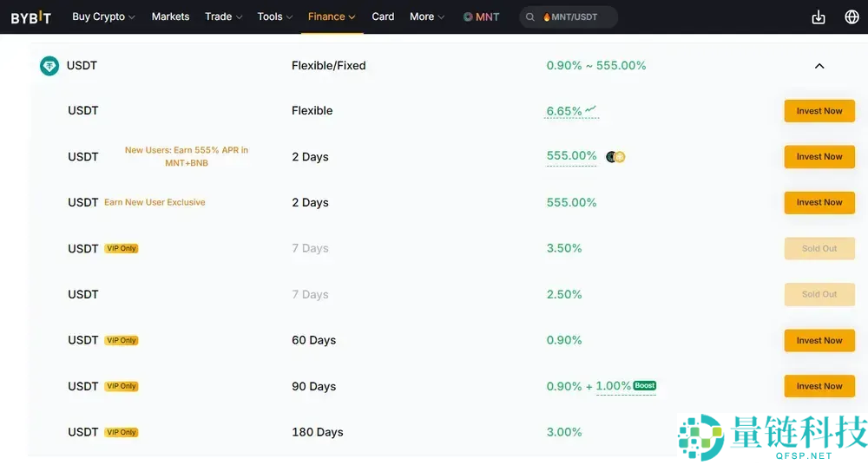Open the Tools dropdown menu
Viewport: 868px width, 465px height.
(274, 16)
